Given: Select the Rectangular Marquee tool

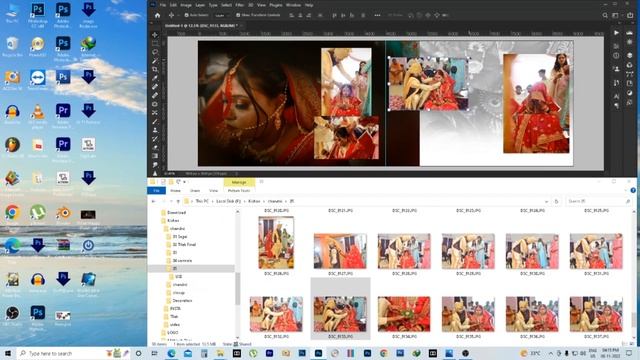Looking at the screenshot, I should (155, 43).
